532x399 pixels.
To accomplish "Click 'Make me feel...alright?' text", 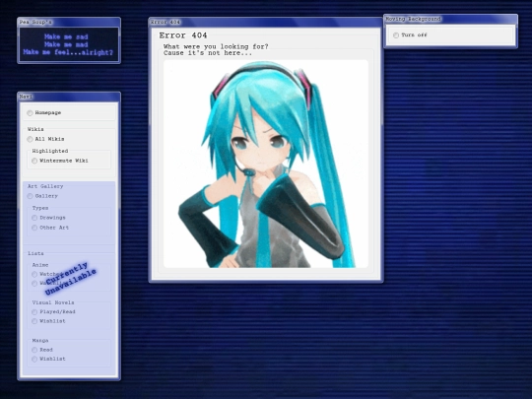I will tap(68, 52).
